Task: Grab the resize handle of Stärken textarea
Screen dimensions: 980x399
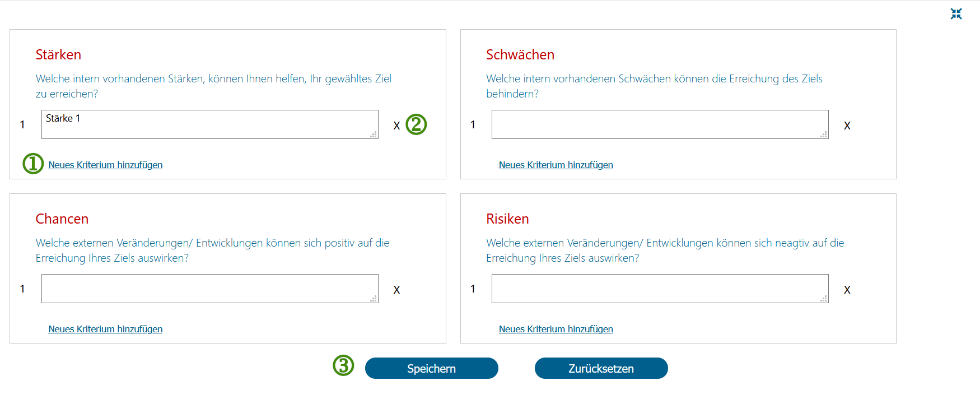Action: coord(374,134)
